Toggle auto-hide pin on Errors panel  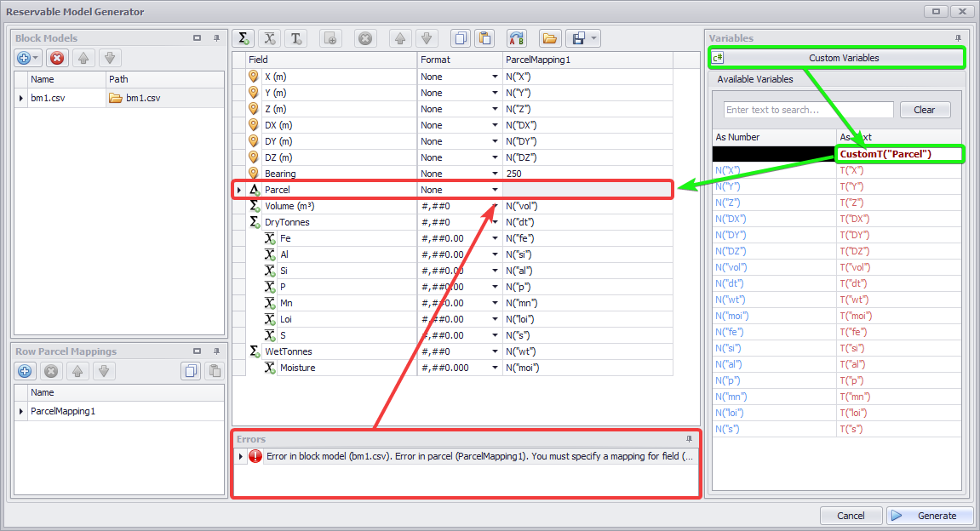[689, 439]
